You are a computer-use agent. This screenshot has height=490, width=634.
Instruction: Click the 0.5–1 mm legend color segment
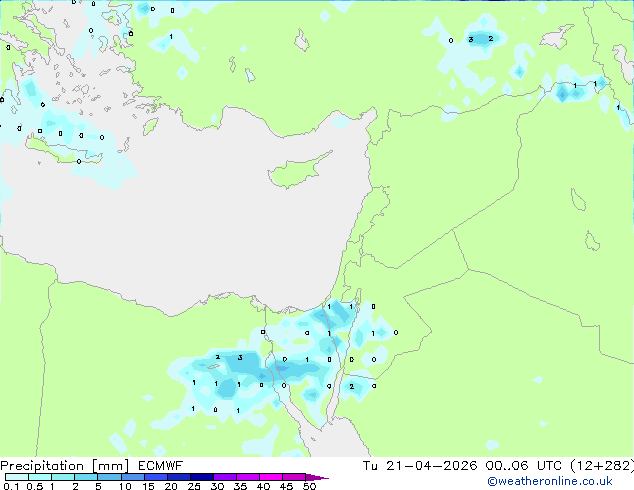pos(40,477)
